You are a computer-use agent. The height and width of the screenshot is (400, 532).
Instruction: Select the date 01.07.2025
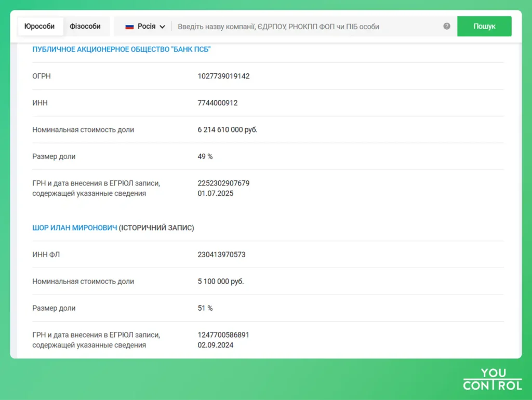(x=216, y=193)
